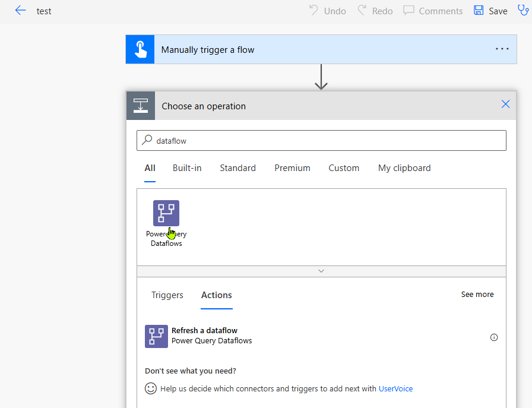Switch to the Triggers tab

click(167, 295)
